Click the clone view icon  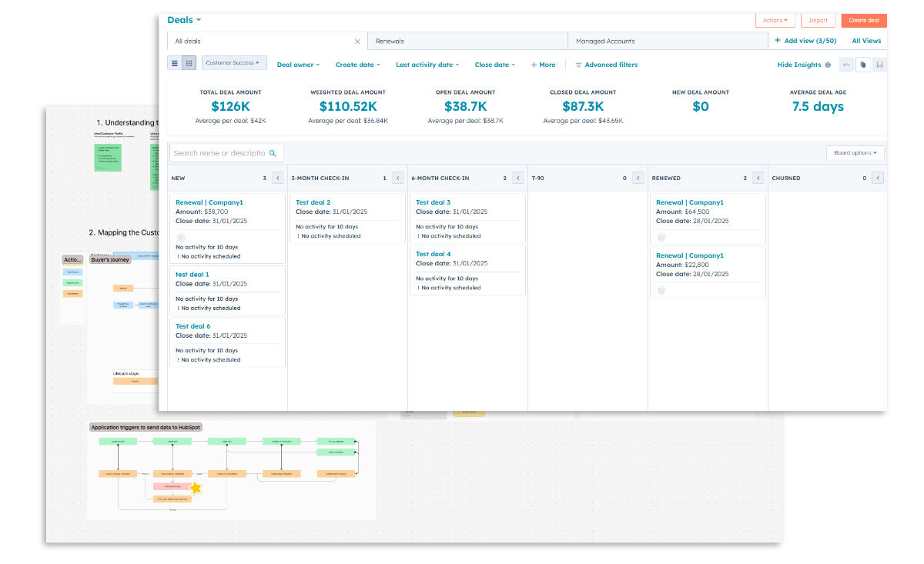(x=863, y=65)
